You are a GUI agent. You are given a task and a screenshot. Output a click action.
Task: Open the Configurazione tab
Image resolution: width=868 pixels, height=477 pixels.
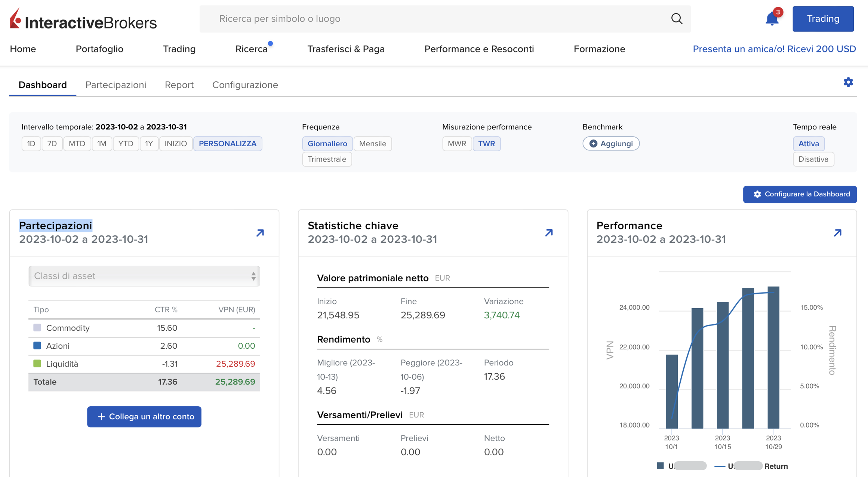(245, 85)
